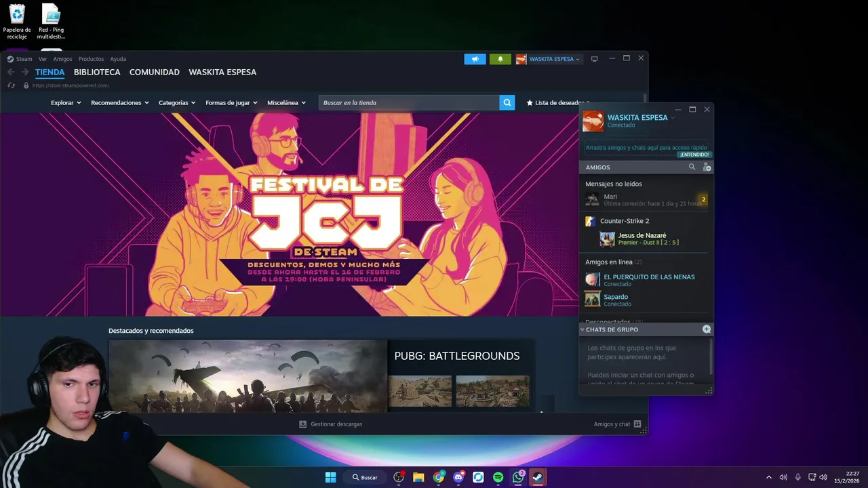Click the Big Picture mode monitor icon
Screen dimensions: 868x488
click(x=595, y=59)
